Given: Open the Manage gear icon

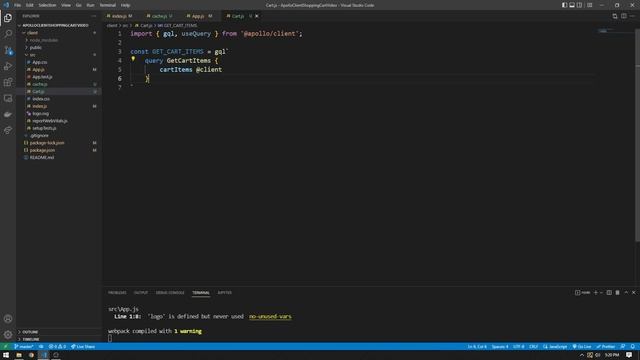Looking at the screenshot, I should [8, 335].
